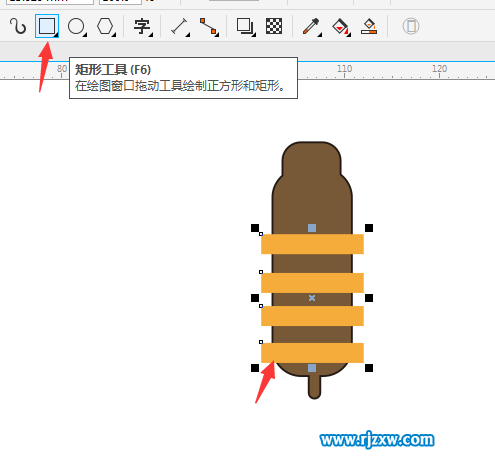Click the bottom-right selection handle
Viewport: 495px width, 475px height.
[x=369, y=368]
